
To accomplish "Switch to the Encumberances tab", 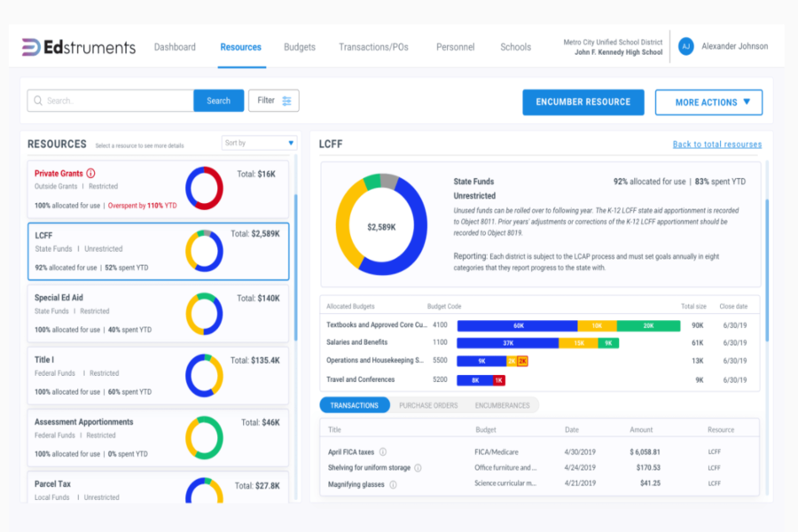I will pyautogui.click(x=502, y=405).
